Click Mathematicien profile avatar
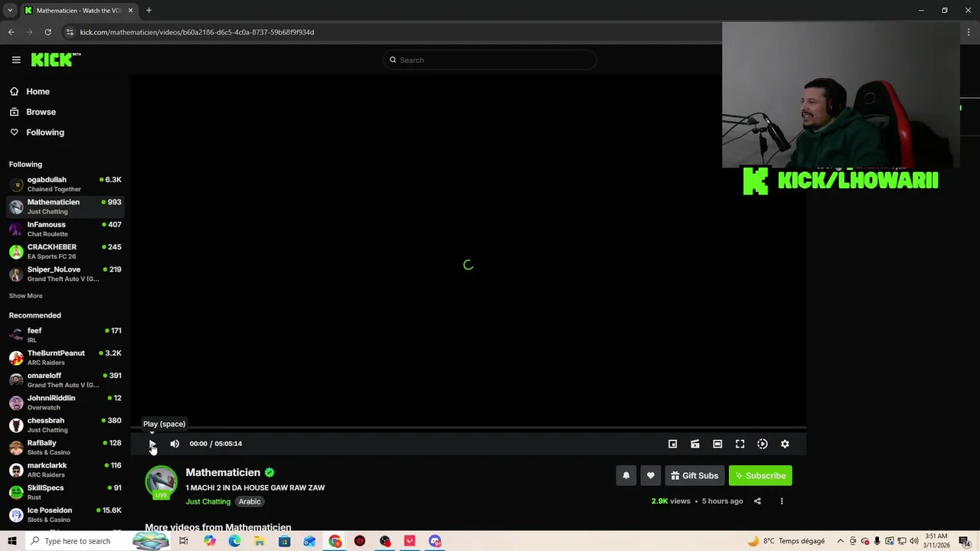The width and height of the screenshot is (980, 551). [x=161, y=483]
